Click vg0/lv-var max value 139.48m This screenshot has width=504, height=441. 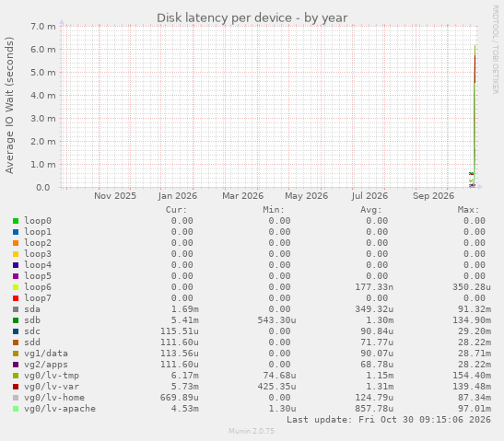click(472, 387)
